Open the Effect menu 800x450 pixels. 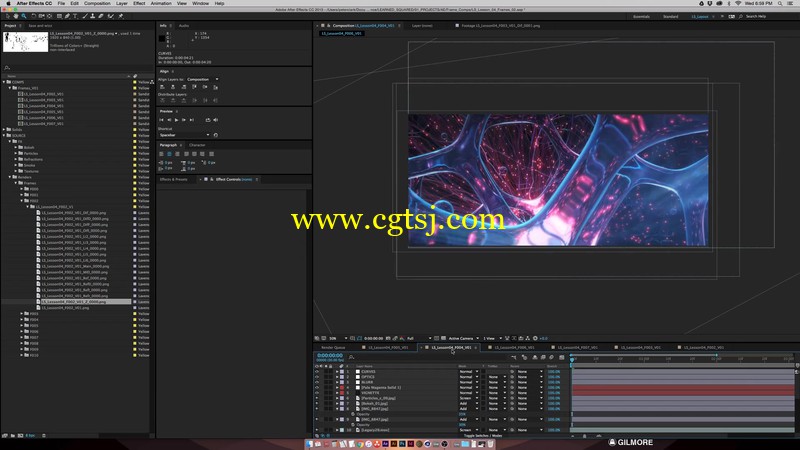(x=139, y=4)
